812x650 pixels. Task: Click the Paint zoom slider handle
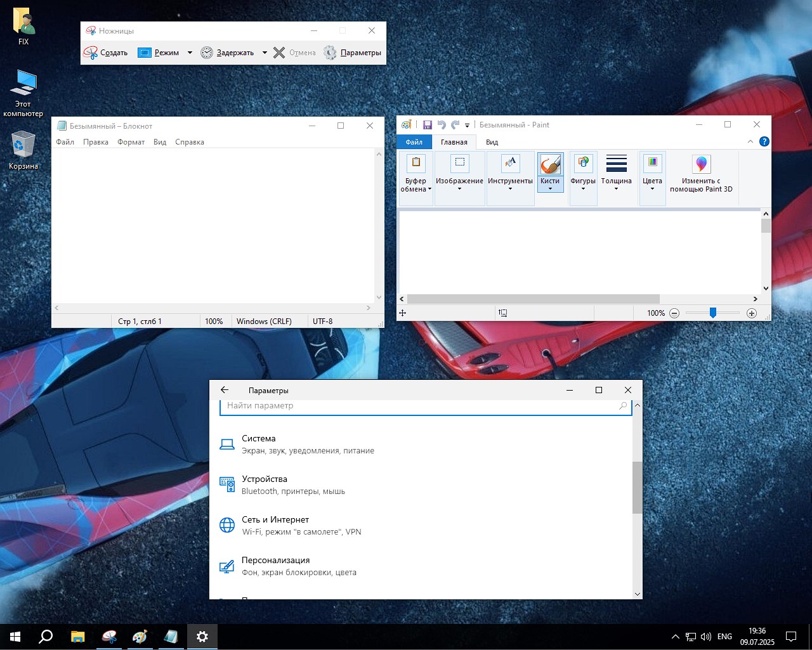pos(713,313)
